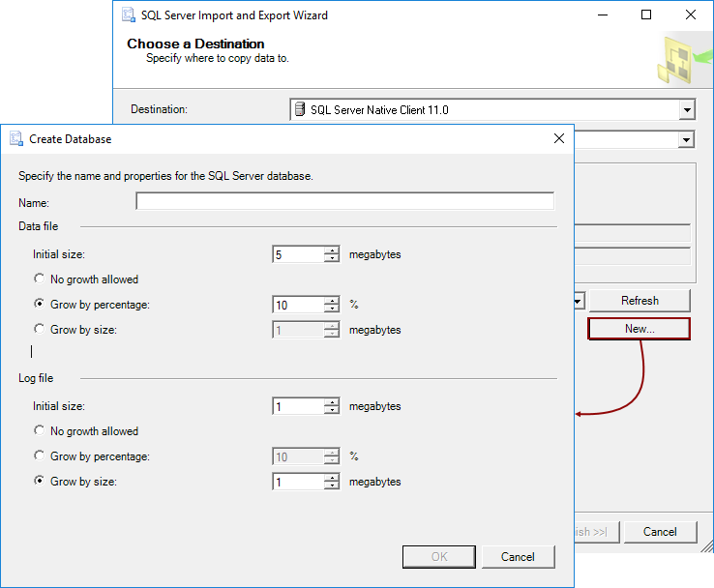Click the Create Database dialog title icon
The image size is (714, 588).
pos(16,139)
